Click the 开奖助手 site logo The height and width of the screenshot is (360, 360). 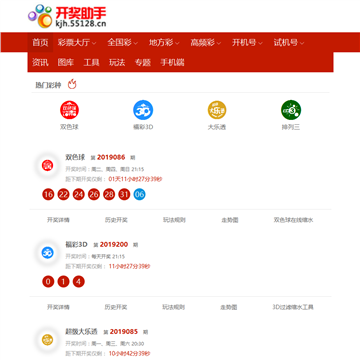[67, 16]
